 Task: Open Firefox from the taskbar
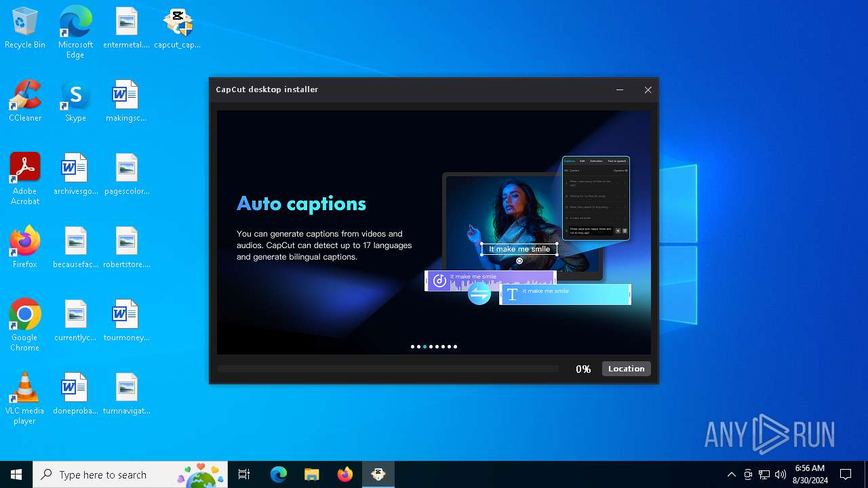pos(345,474)
